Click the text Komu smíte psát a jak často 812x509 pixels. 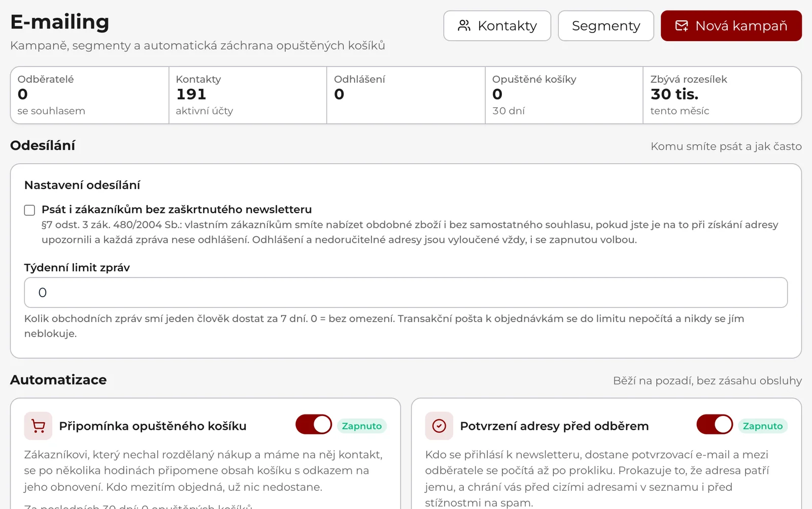pos(726,146)
